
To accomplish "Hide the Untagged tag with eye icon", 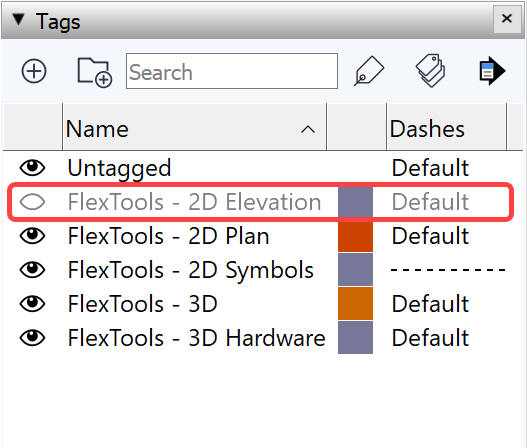I will [x=32, y=168].
